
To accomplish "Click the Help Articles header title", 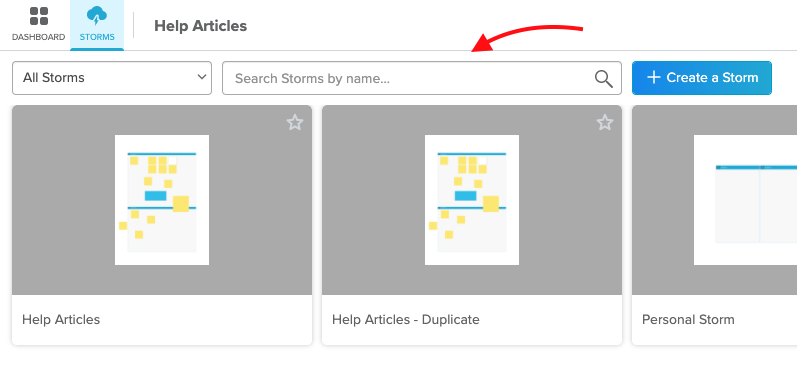I will [x=201, y=26].
